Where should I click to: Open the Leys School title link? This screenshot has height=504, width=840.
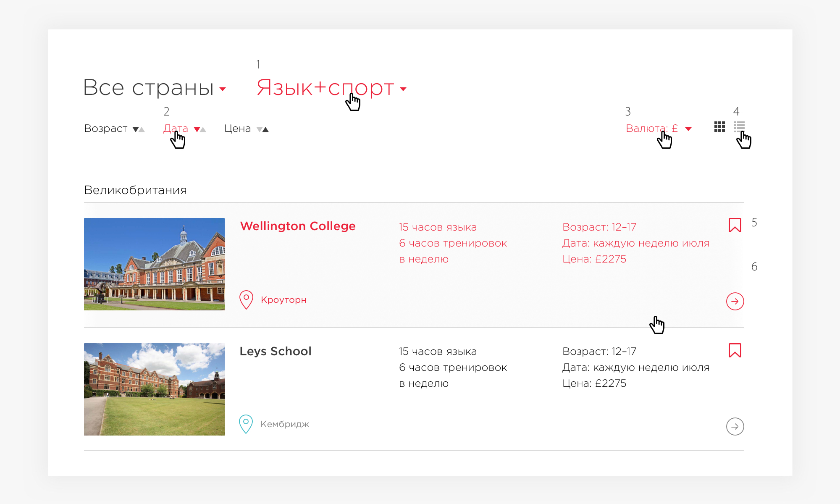(276, 351)
